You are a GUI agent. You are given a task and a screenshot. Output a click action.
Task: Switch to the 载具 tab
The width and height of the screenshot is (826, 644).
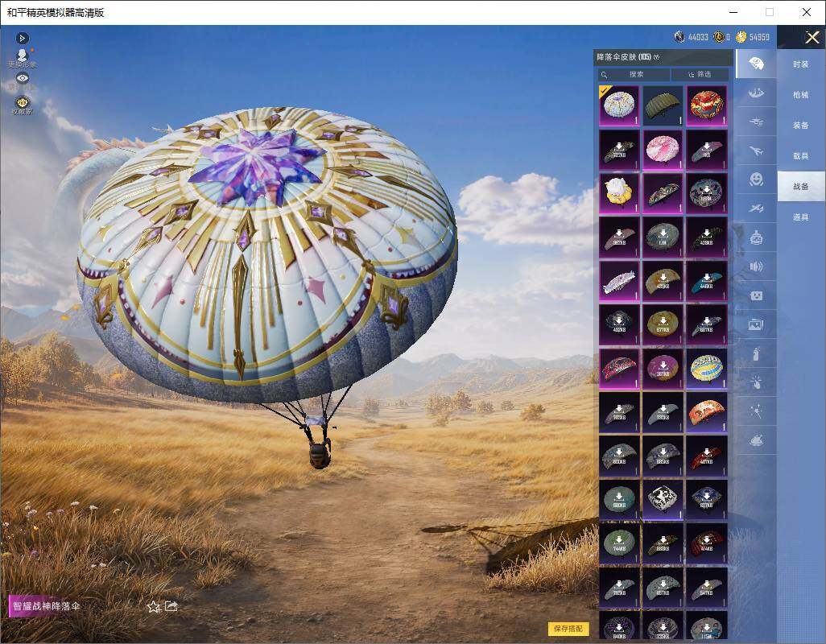tap(801, 156)
